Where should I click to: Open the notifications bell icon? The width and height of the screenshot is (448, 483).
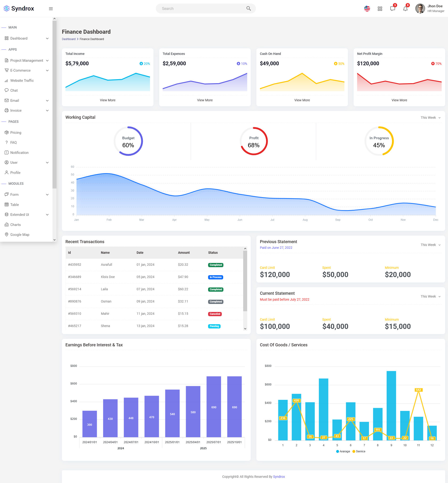pyautogui.click(x=405, y=9)
